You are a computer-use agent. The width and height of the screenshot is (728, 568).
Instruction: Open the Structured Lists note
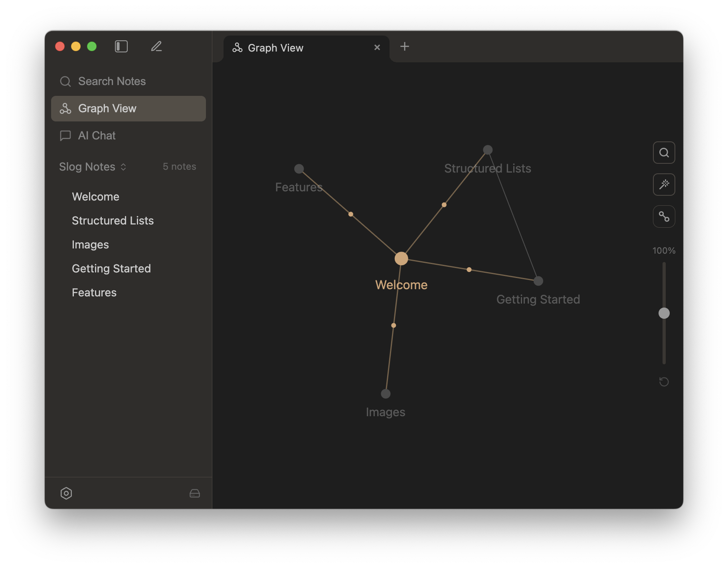(113, 220)
